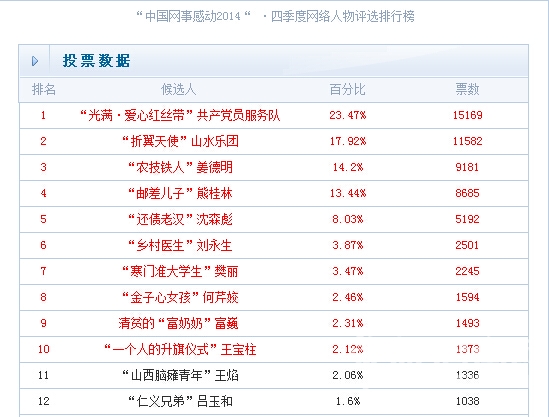Click the percentage 17.92%
This screenshot has width=549, height=417.
[x=348, y=141]
